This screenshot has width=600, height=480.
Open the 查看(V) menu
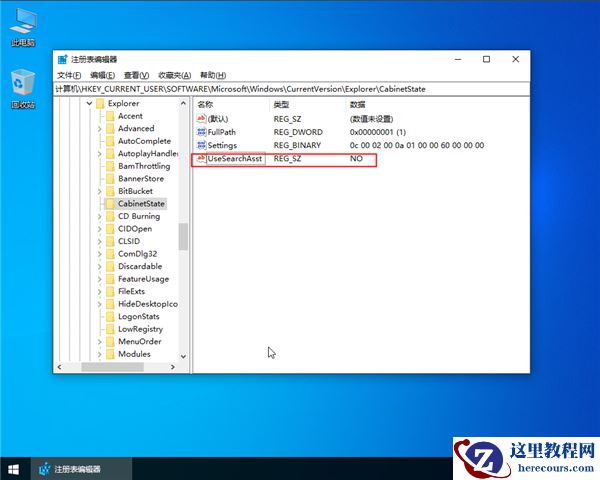(x=136, y=75)
